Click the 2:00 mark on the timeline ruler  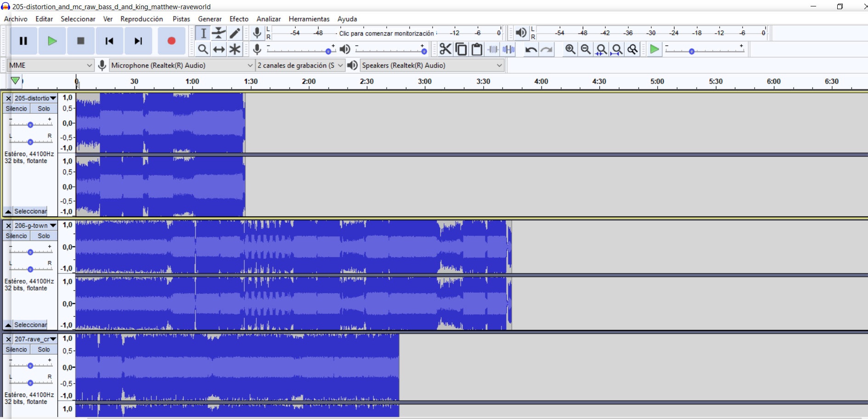click(309, 82)
